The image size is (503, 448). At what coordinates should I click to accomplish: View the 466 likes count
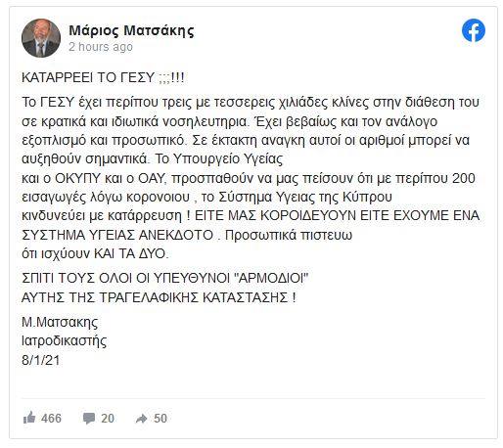[x=51, y=419]
